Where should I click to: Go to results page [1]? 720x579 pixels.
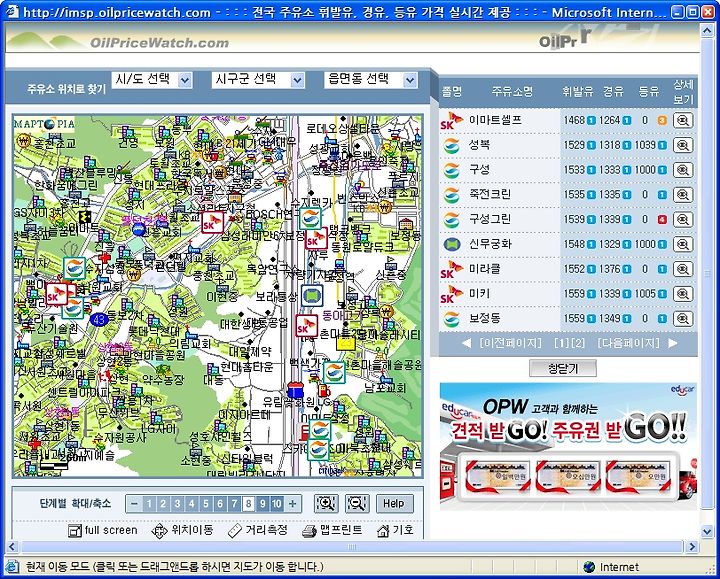tap(561, 343)
